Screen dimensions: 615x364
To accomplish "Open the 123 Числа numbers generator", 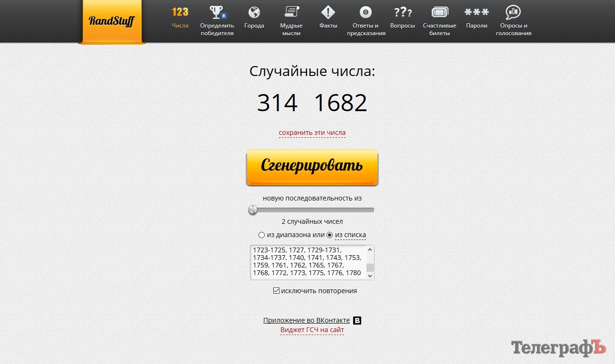I will point(180,12).
